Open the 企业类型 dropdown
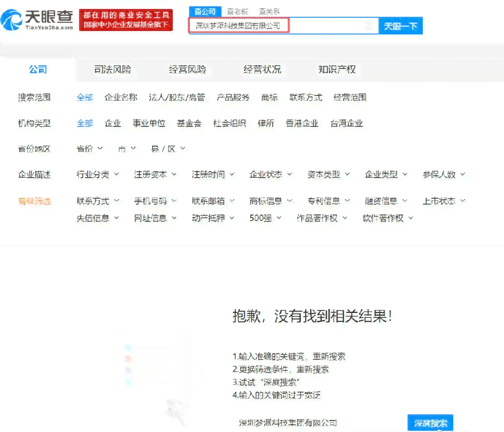Viewport: 504px width, 432px height. pyautogui.click(x=386, y=175)
